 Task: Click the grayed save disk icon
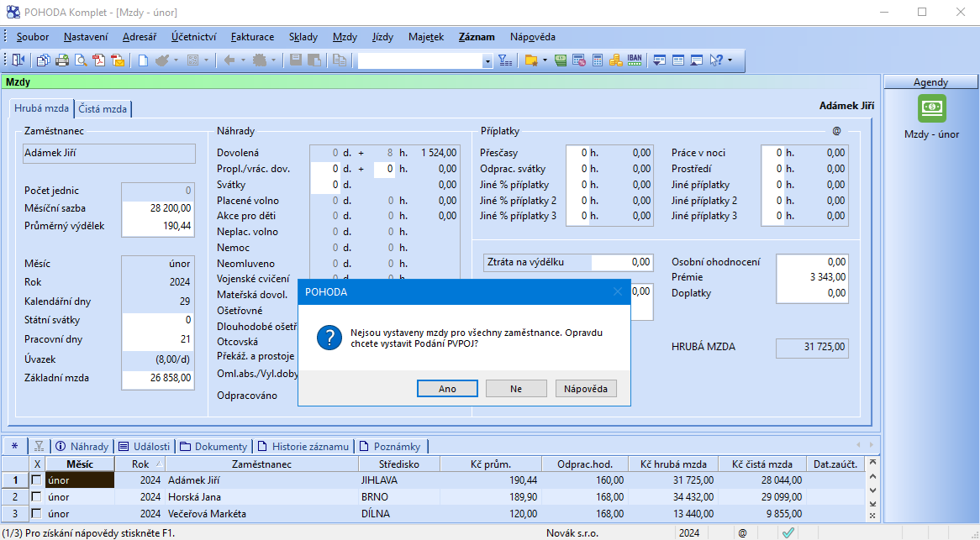pyautogui.click(x=296, y=60)
